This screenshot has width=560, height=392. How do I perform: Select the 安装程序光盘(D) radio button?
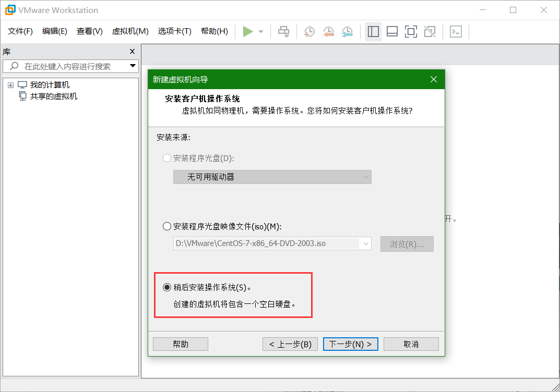pos(167,158)
